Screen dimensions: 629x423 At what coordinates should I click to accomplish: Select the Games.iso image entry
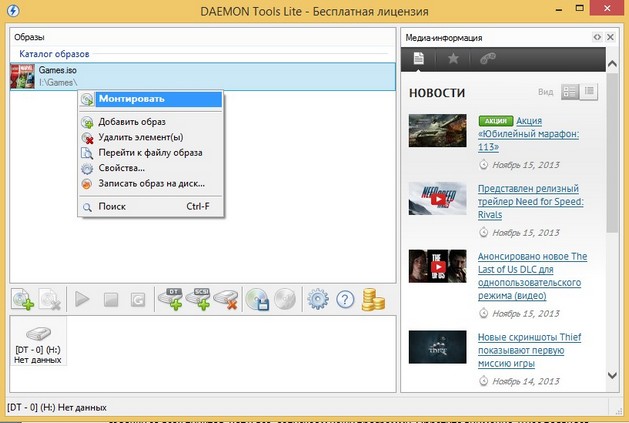click(x=203, y=76)
